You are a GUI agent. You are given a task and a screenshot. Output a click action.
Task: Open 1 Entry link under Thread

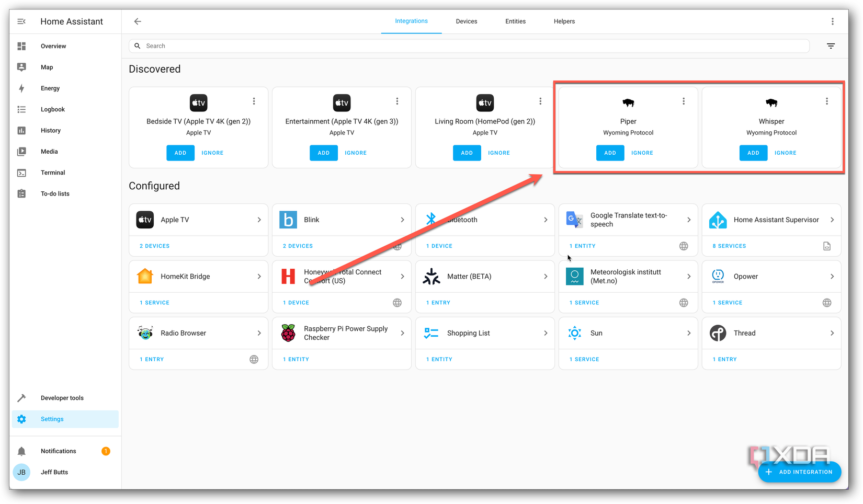[x=724, y=359]
